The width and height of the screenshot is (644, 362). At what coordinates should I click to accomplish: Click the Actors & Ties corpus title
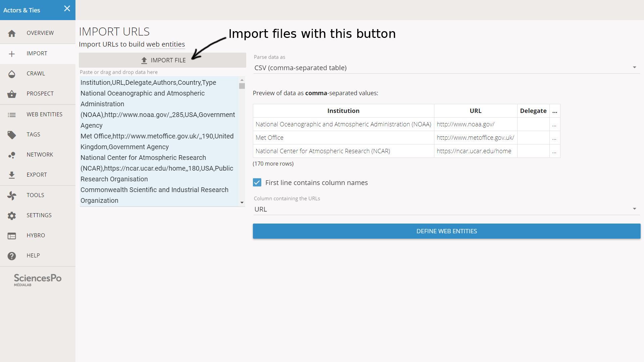click(x=22, y=10)
